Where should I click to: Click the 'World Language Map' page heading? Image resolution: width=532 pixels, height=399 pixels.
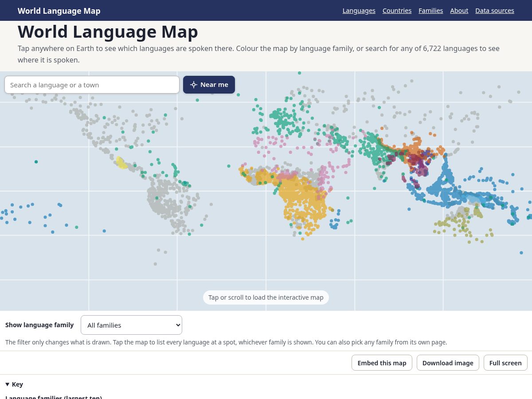click(108, 32)
